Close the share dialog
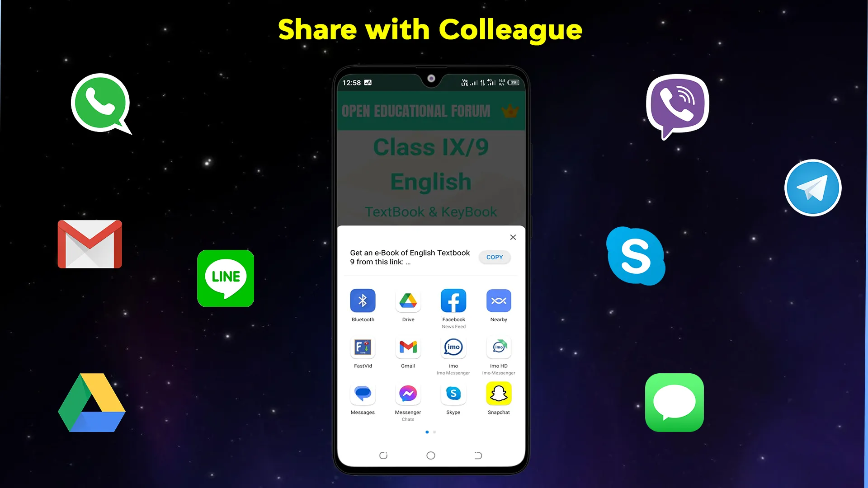 coord(513,237)
